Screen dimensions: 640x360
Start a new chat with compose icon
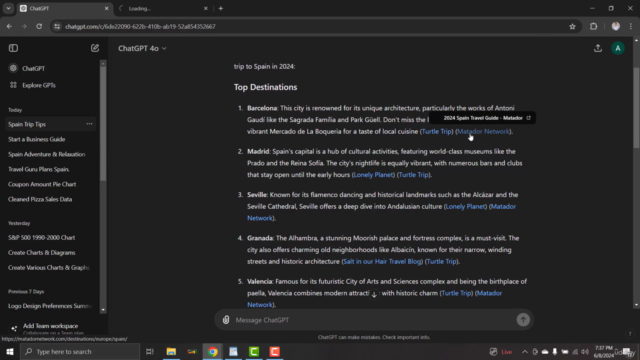[x=95, y=48]
